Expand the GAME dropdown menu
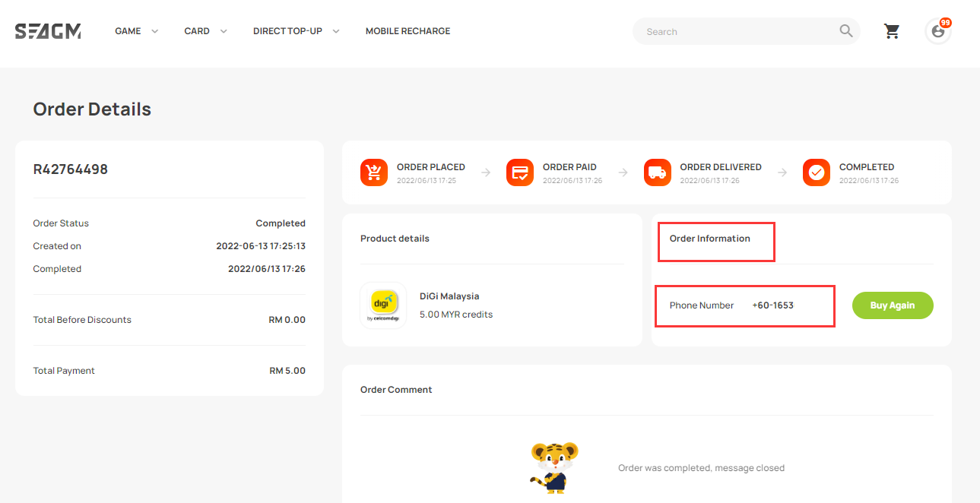 tap(136, 31)
